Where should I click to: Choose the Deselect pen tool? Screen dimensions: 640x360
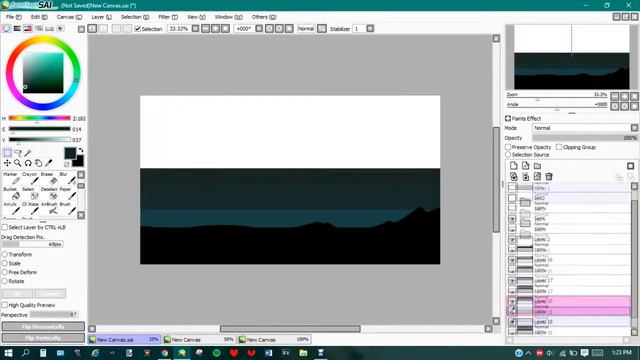tap(49, 193)
